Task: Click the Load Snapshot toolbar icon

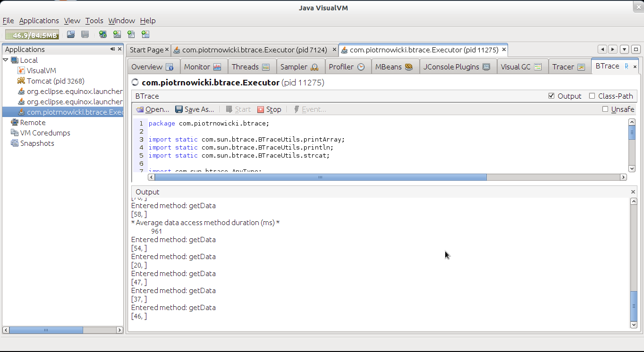Action: (x=71, y=34)
